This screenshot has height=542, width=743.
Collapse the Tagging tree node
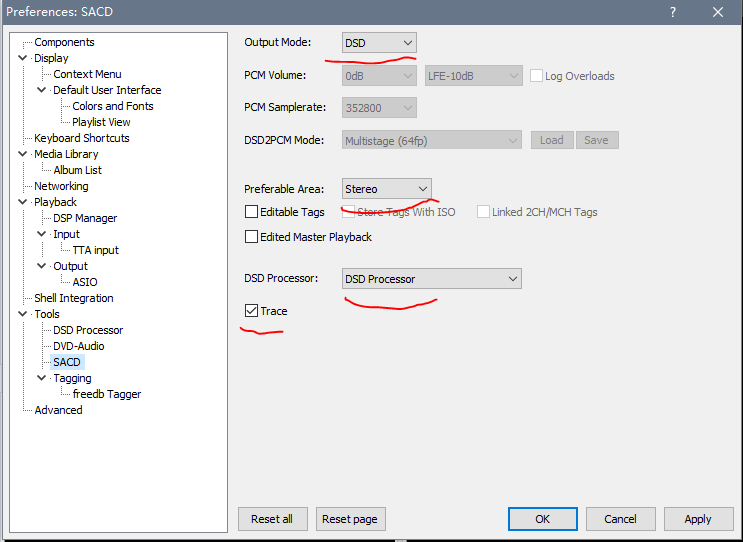click(x=42, y=378)
